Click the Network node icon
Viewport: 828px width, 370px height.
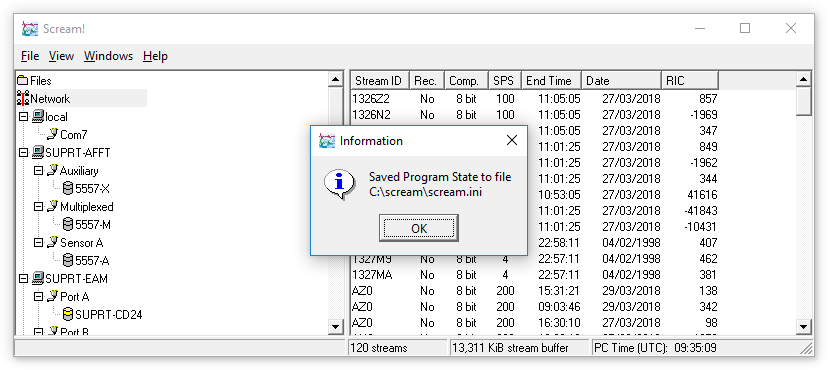pos(23,98)
